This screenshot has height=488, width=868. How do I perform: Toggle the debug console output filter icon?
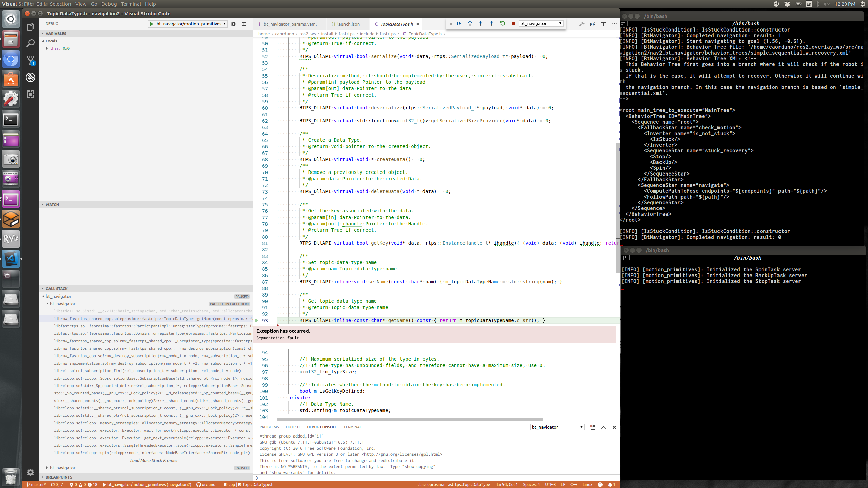click(592, 427)
